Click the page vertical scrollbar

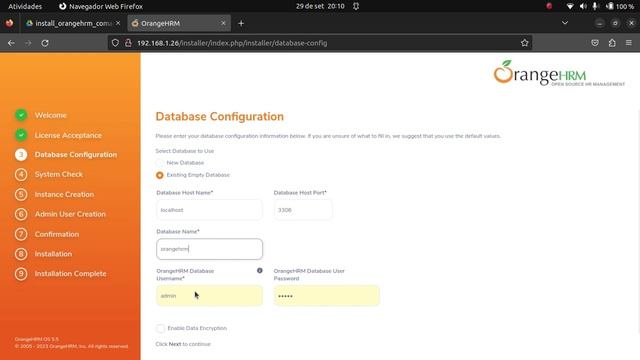pos(638,220)
